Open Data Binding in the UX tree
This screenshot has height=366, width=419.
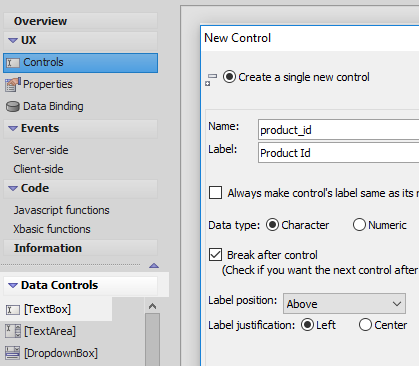coord(53,106)
